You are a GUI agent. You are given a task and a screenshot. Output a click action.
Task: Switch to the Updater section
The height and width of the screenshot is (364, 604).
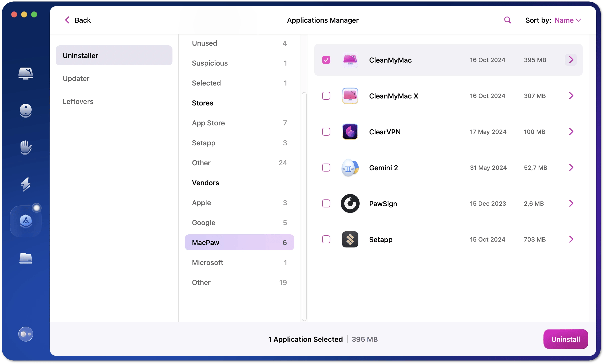(114, 79)
